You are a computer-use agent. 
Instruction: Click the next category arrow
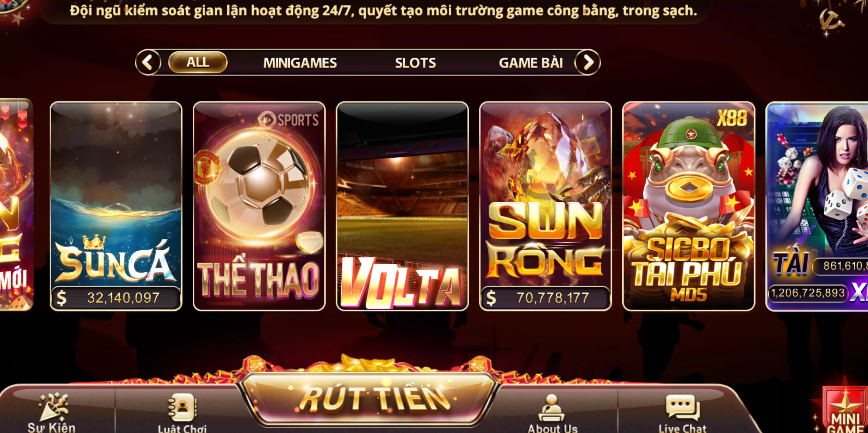[x=587, y=62]
